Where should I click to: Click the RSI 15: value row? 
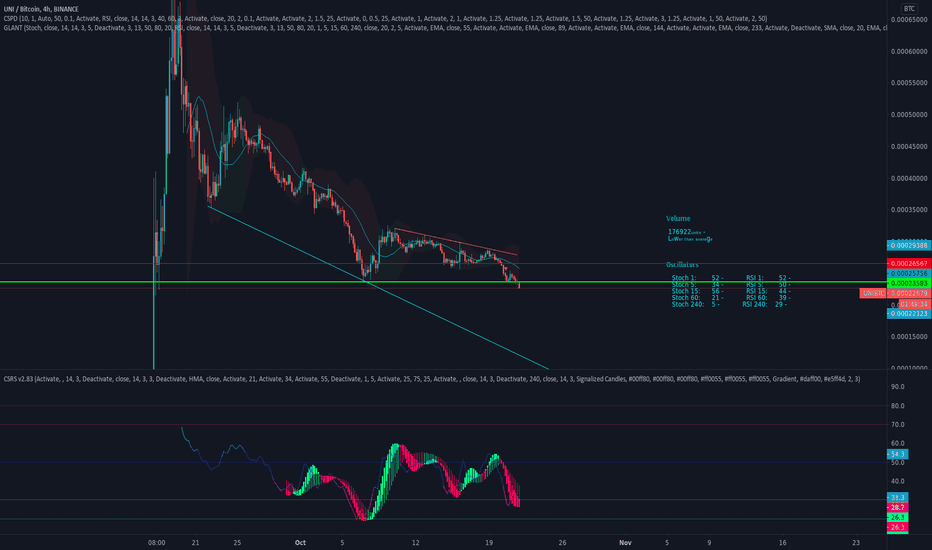pos(768,291)
